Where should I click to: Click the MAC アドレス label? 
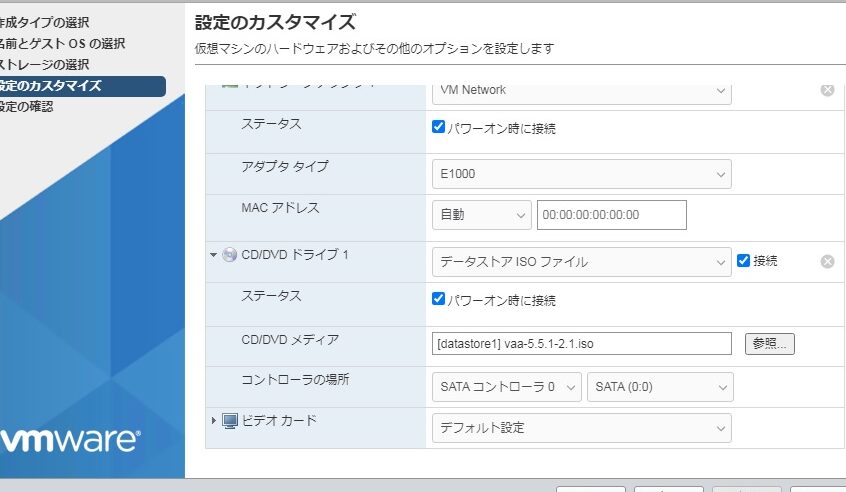pos(280,208)
